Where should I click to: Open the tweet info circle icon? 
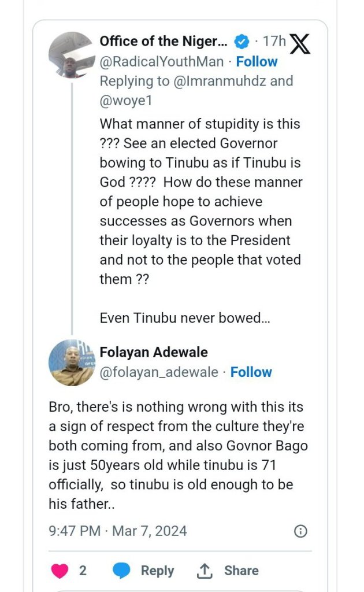(x=300, y=531)
